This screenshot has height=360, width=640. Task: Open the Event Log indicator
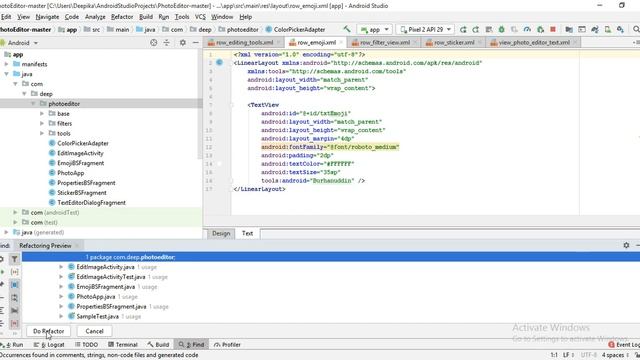pos(624,344)
